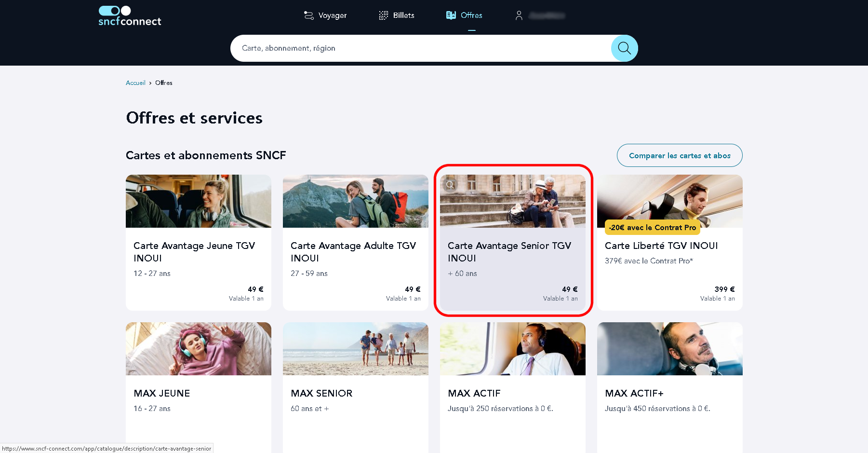Click the 27 - 59 ans label
Screen dimensions: 868x453
coord(309,274)
